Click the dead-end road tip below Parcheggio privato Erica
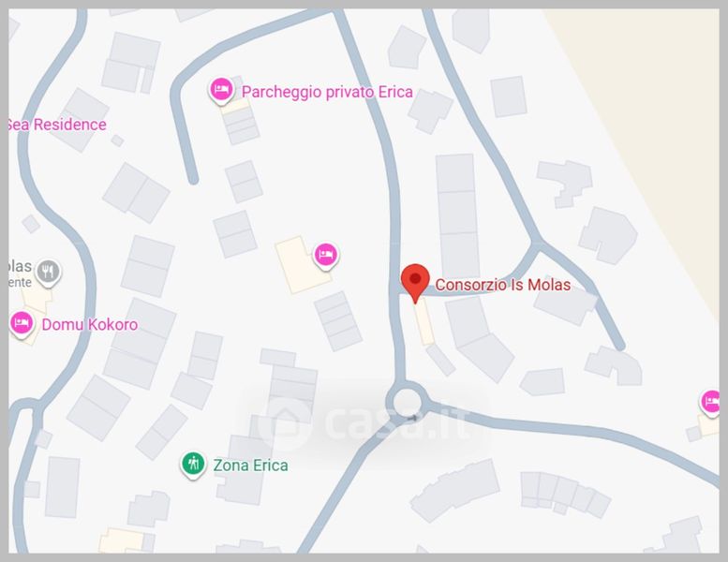 193,178
